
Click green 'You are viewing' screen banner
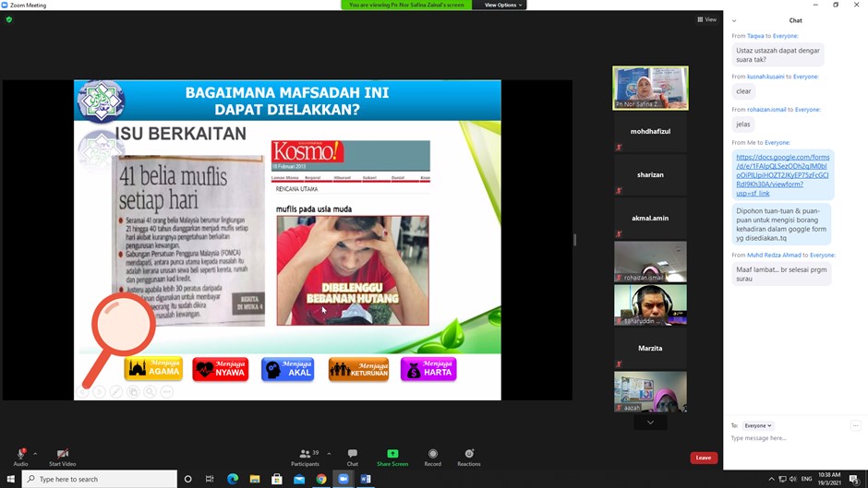[x=406, y=5]
